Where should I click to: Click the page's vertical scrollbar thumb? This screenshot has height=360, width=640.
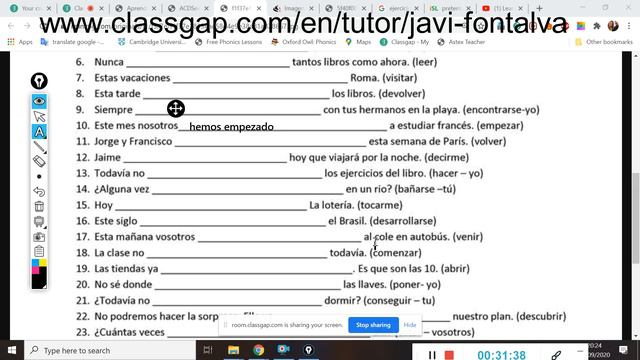636,218
